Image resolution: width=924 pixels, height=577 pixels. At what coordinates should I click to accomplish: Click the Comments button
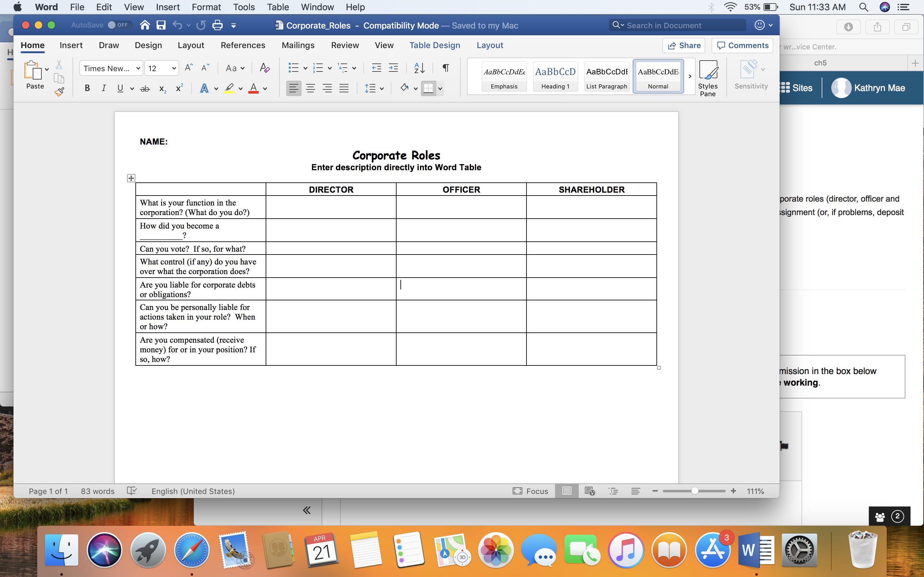pos(743,46)
